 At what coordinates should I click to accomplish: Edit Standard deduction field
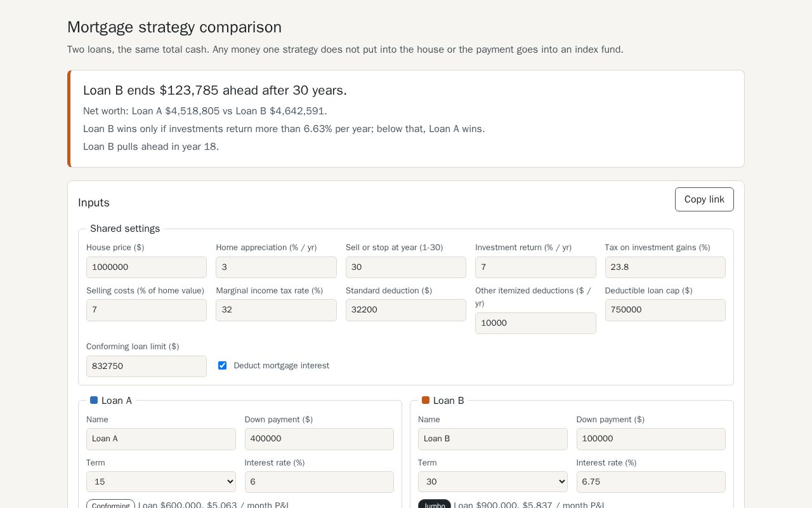[x=406, y=310]
